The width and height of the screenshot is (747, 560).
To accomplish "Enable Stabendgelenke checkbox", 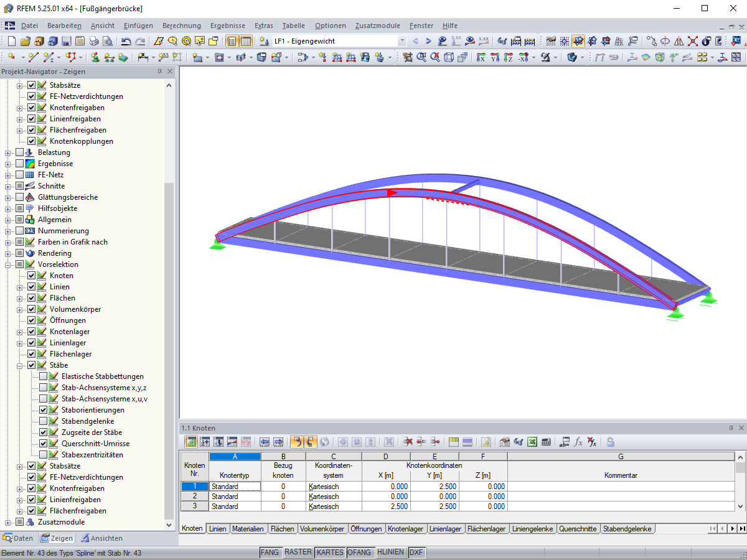I will coord(43,421).
